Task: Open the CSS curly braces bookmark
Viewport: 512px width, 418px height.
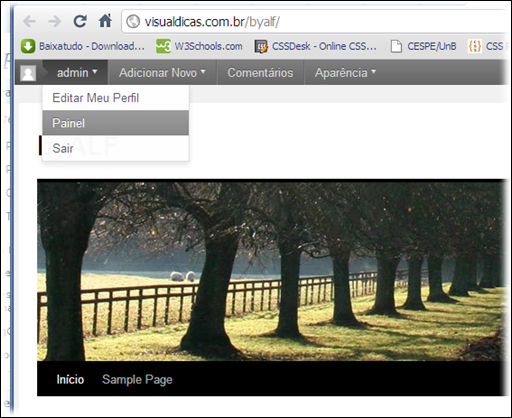Action: pyautogui.click(x=488, y=46)
